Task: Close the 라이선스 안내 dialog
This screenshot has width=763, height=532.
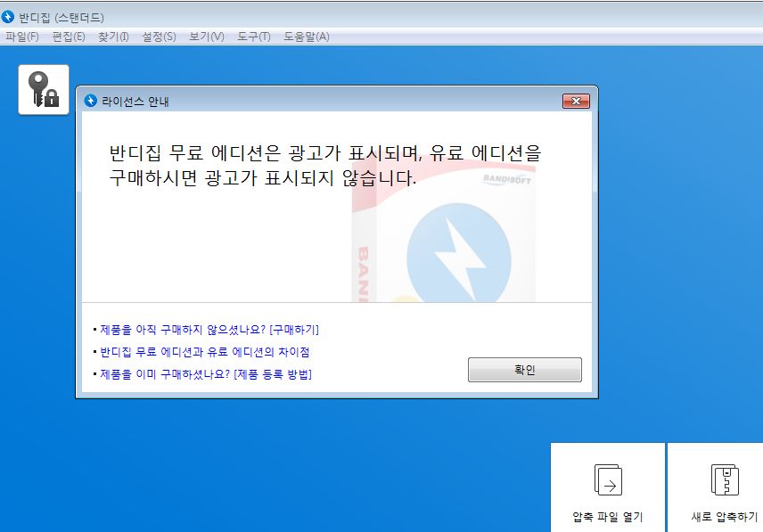Action: (x=576, y=102)
